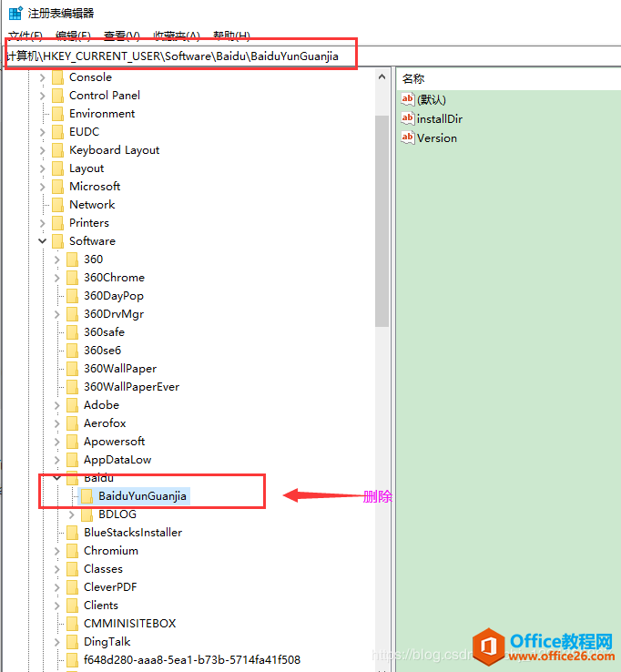Screen dimensions: 621x672
Task: Click the Registry Editor app icon in title bar
Action: click(15, 13)
